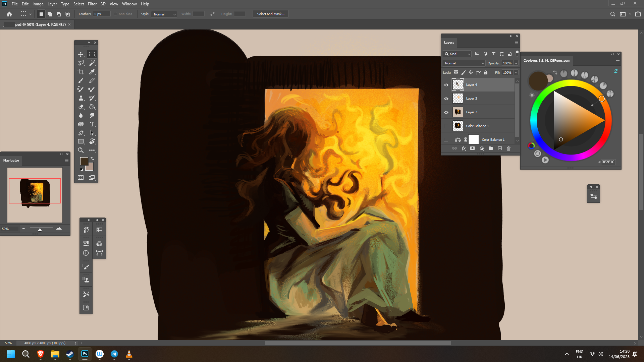
Task: Select the Brush tool
Action: [81, 80]
